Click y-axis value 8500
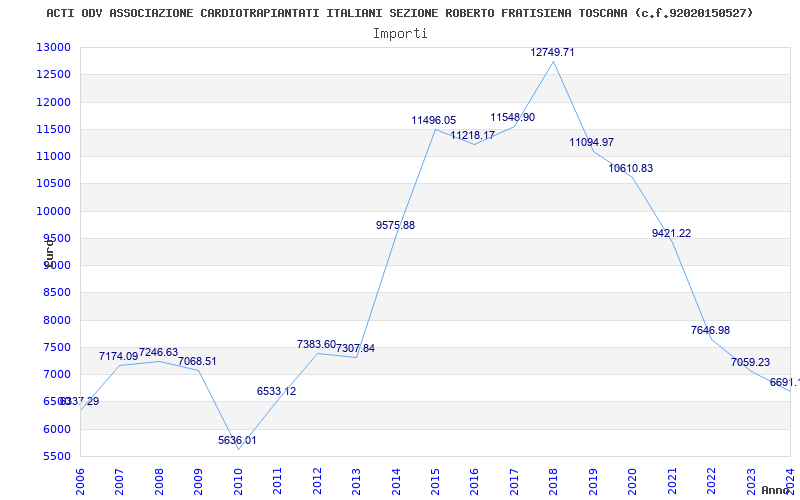800x500 pixels. (56, 292)
